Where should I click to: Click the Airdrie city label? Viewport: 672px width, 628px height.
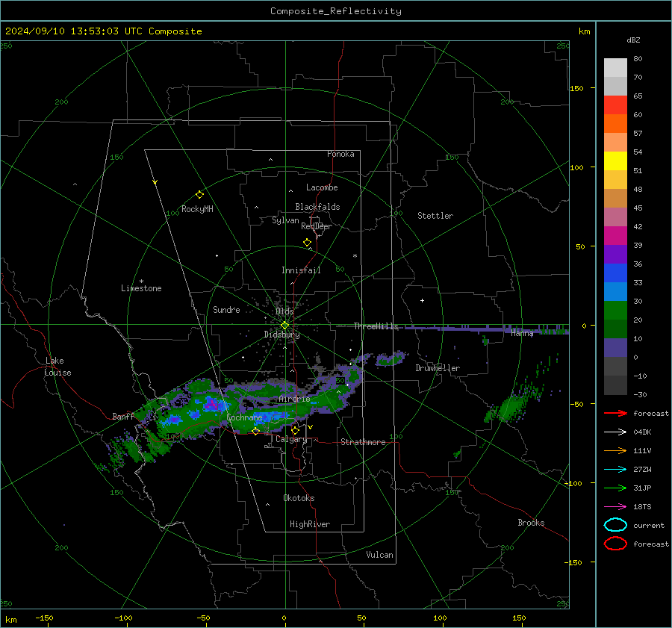(x=294, y=399)
